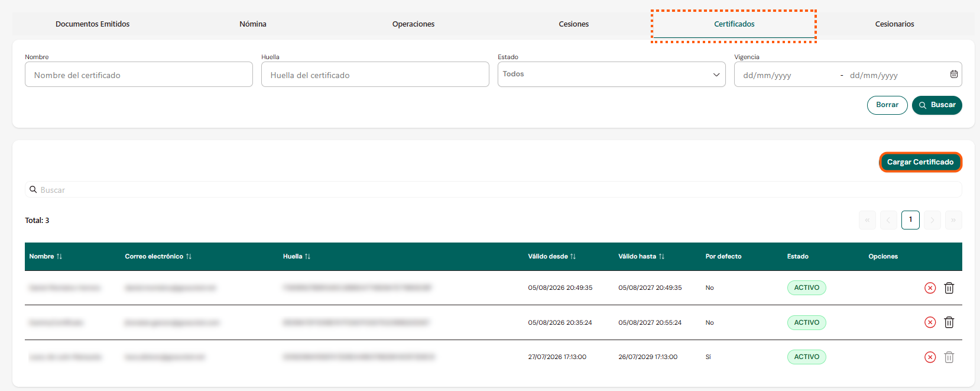Open the Vigencia calendar picker icon
Screen dimensions: 980x391
point(953,75)
